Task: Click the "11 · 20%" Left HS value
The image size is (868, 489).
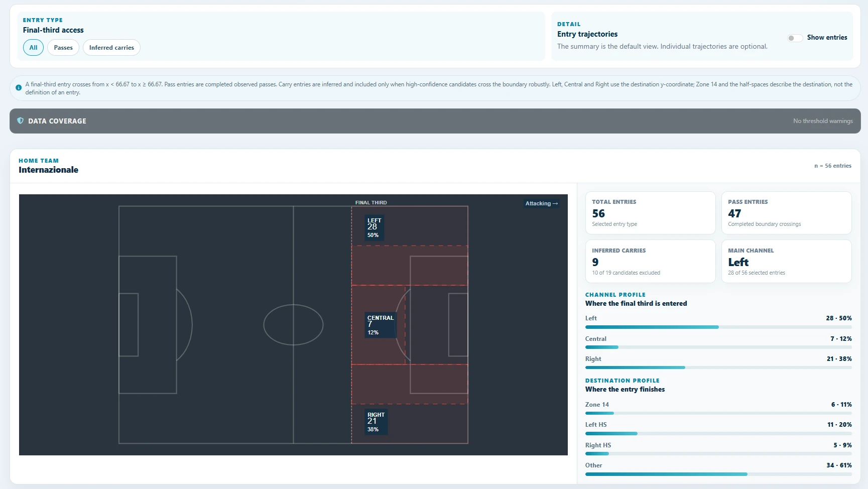Action: (839, 425)
